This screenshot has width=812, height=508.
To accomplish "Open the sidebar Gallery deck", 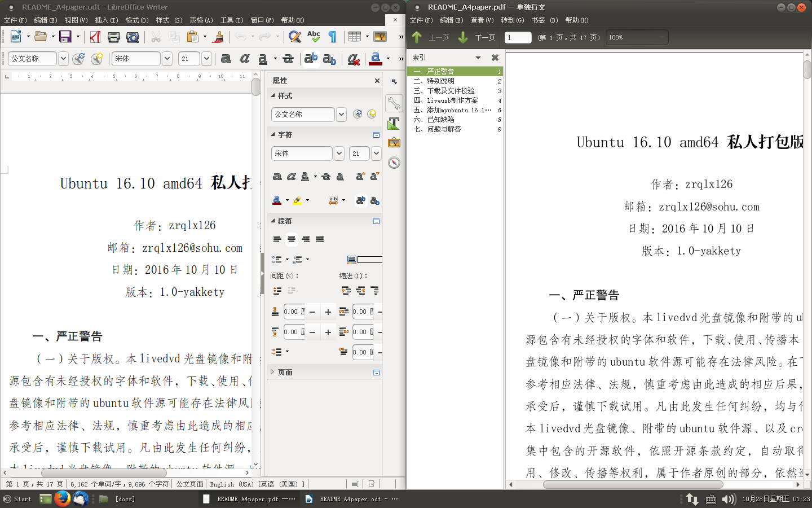I will (394, 143).
